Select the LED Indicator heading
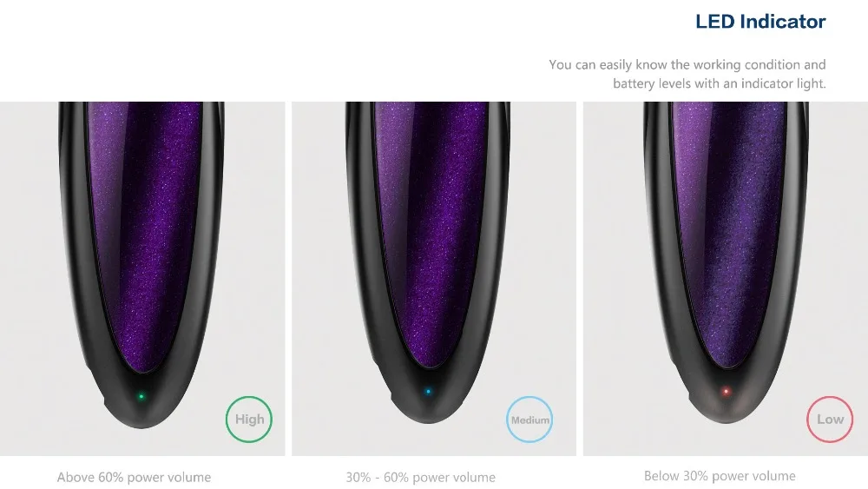The height and width of the screenshot is (489, 868). [x=760, y=22]
